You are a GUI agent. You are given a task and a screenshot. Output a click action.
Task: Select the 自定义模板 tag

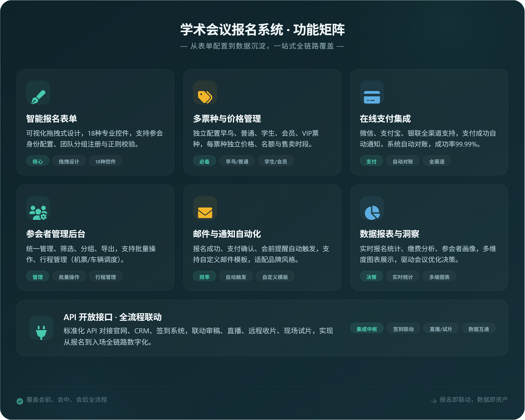(275, 277)
